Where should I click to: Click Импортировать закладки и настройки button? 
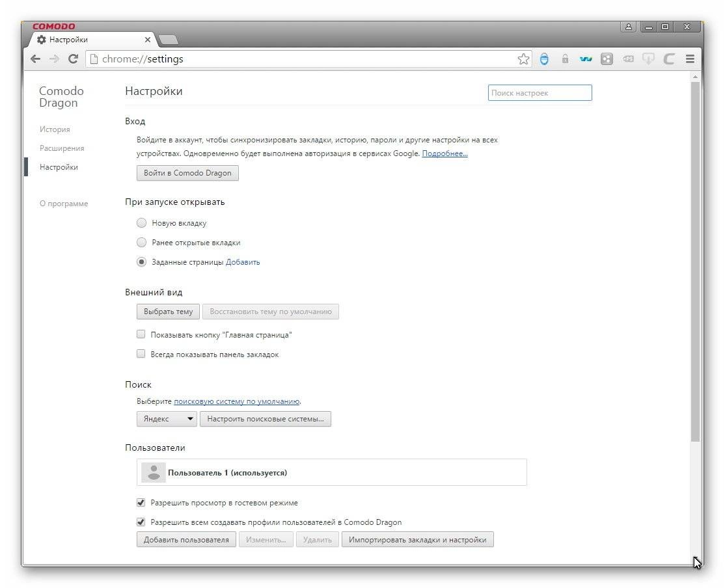click(418, 539)
